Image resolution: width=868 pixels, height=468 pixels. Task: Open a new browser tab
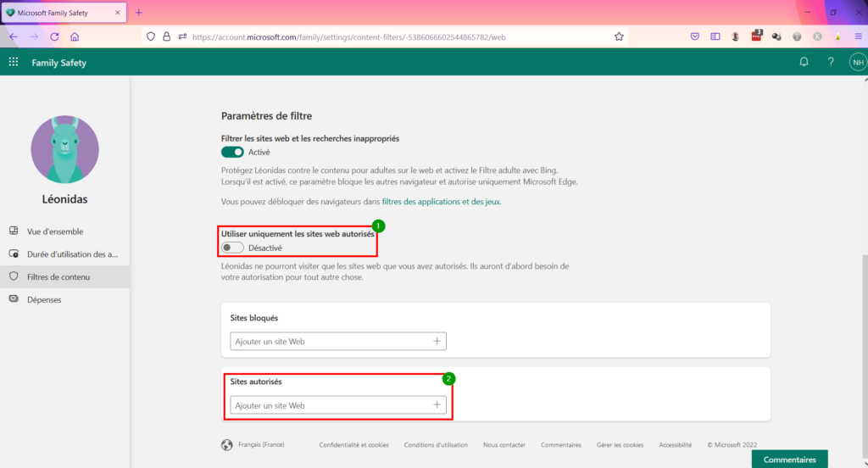tap(139, 12)
